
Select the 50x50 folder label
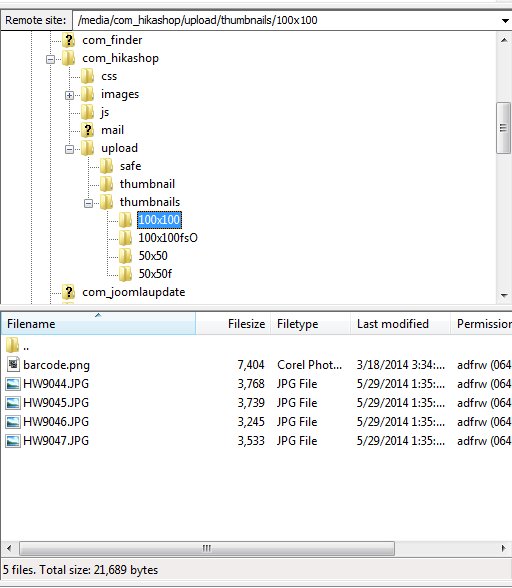pyautogui.click(x=153, y=256)
